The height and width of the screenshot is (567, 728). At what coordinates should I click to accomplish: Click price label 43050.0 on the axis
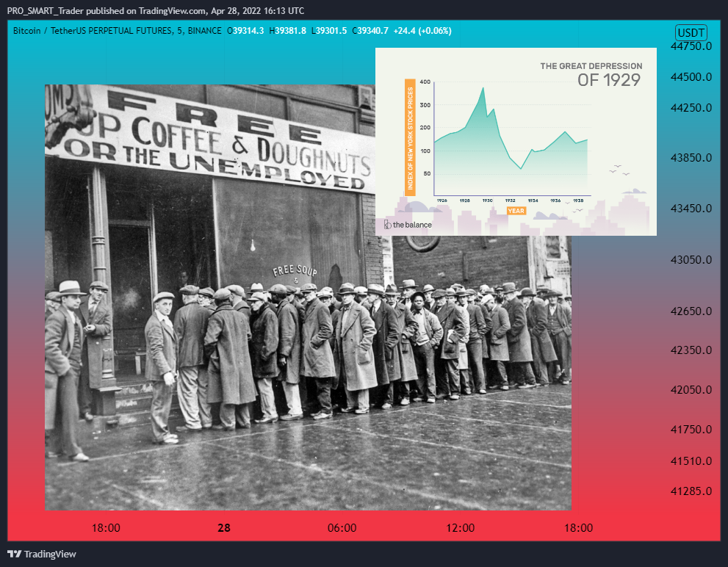pyautogui.click(x=691, y=260)
